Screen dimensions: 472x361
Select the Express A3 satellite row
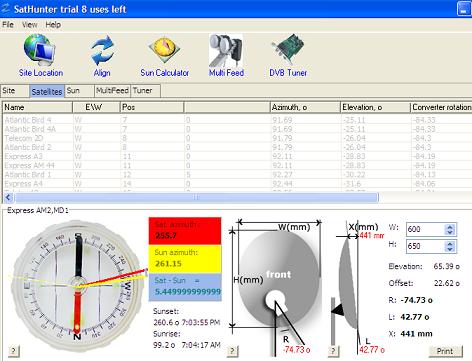[x=237, y=156]
